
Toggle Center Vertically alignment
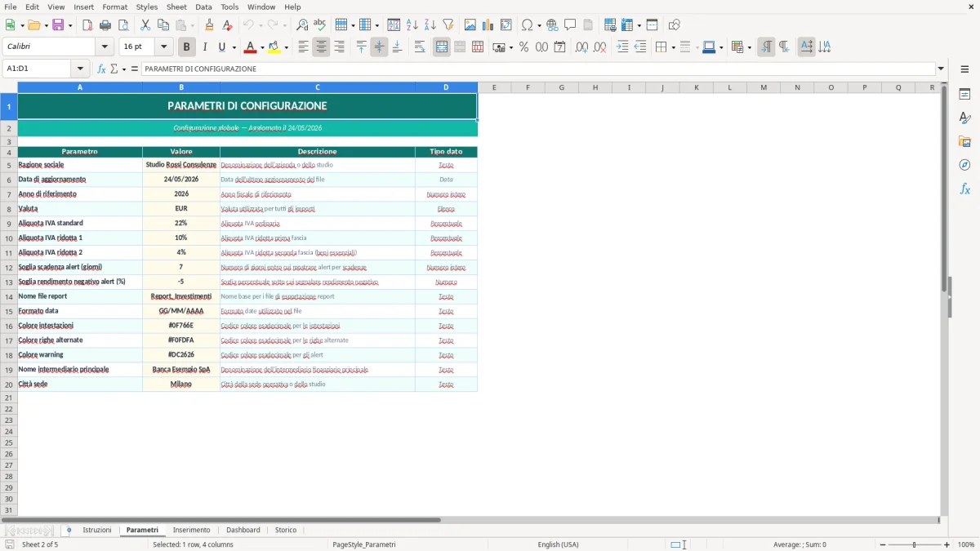pyautogui.click(x=379, y=47)
